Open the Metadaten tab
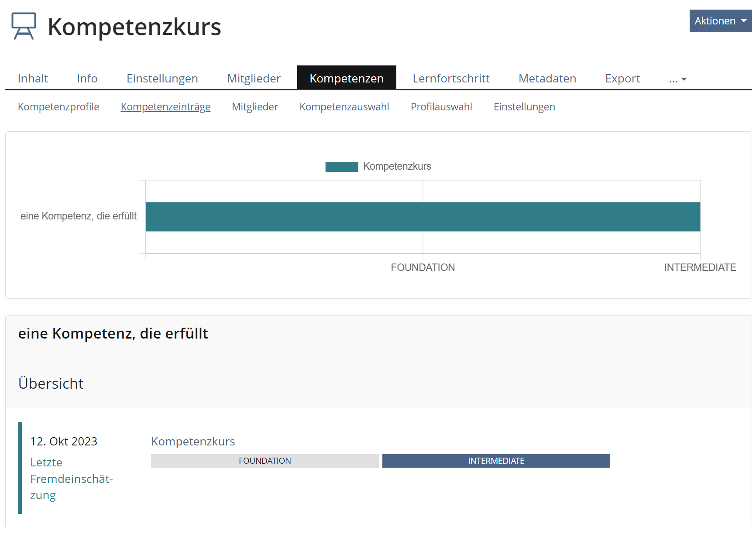 (x=547, y=79)
